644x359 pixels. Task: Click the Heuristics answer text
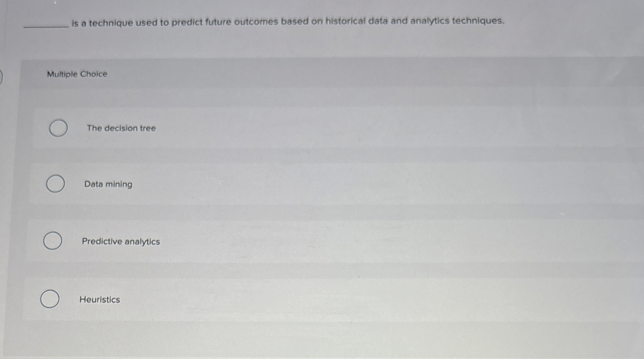pyautogui.click(x=100, y=299)
